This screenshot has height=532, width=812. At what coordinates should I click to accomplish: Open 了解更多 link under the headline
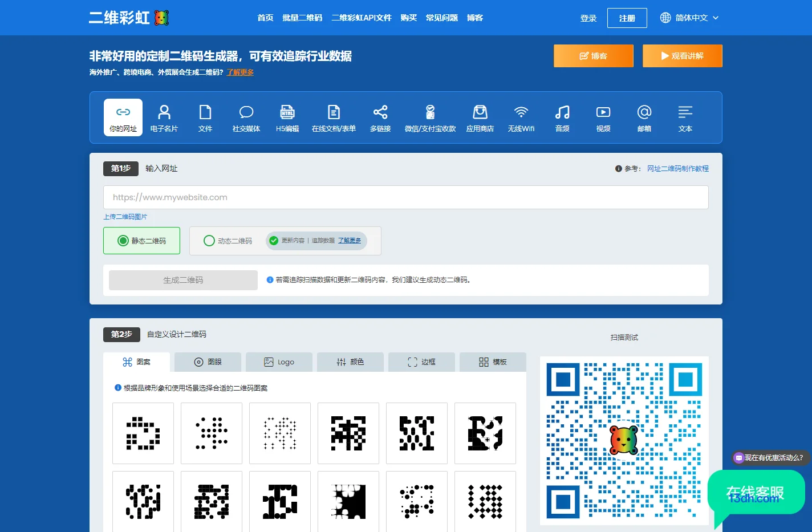[240, 72]
